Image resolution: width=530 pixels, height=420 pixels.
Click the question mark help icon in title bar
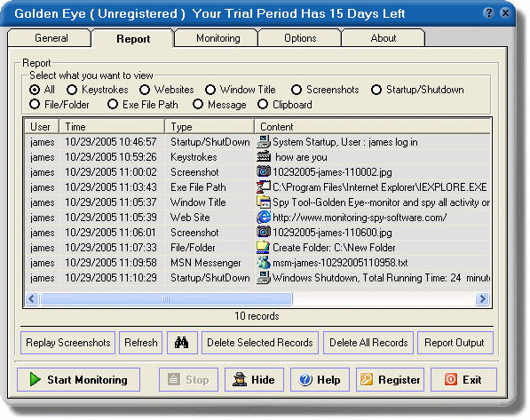point(488,13)
